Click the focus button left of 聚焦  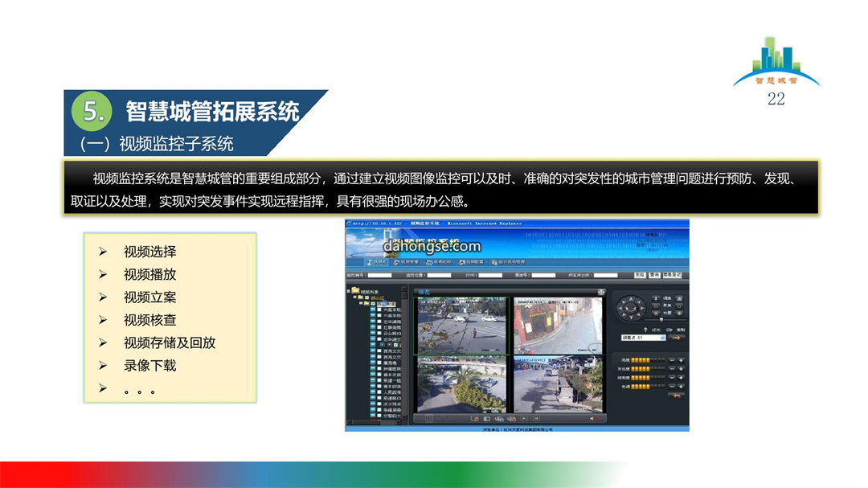click(656, 306)
